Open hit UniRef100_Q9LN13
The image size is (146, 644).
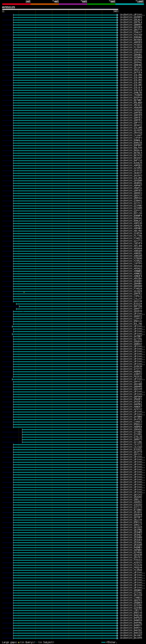point(131,20)
